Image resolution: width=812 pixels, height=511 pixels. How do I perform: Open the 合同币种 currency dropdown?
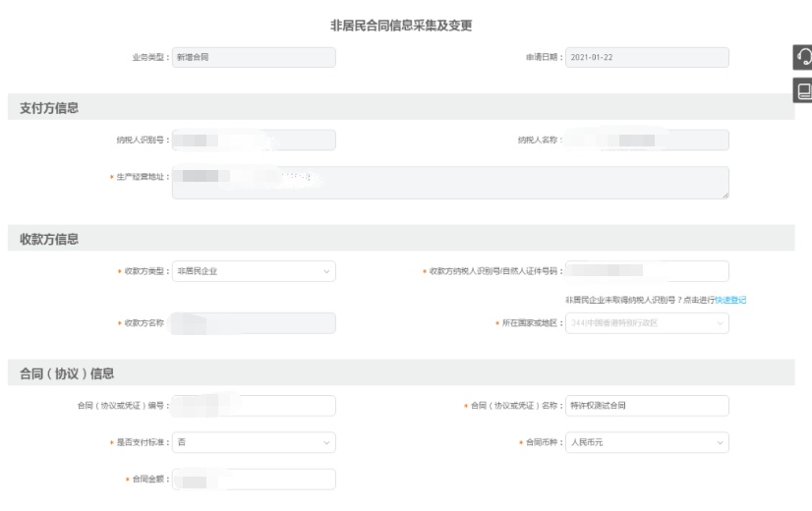(x=647, y=442)
